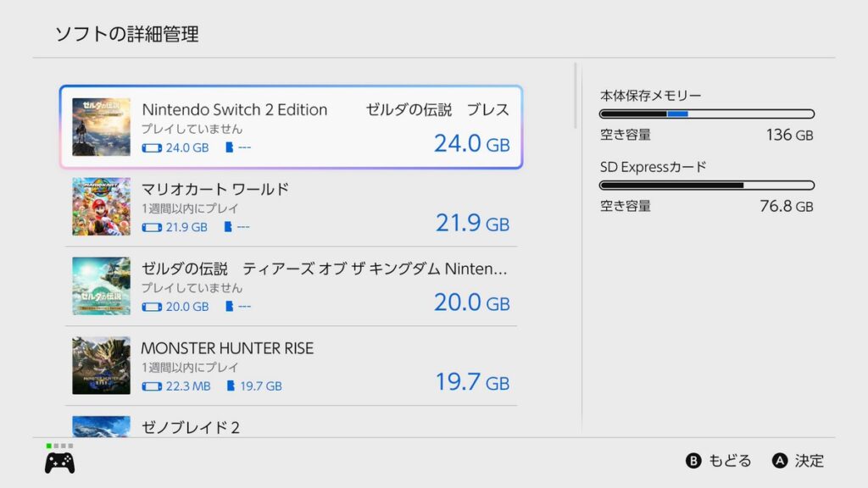Image resolution: width=868 pixels, height=488 pixels.
Task: Click the Xenoblade 2 partial thumbnail
Action: (x=102, y=427)
